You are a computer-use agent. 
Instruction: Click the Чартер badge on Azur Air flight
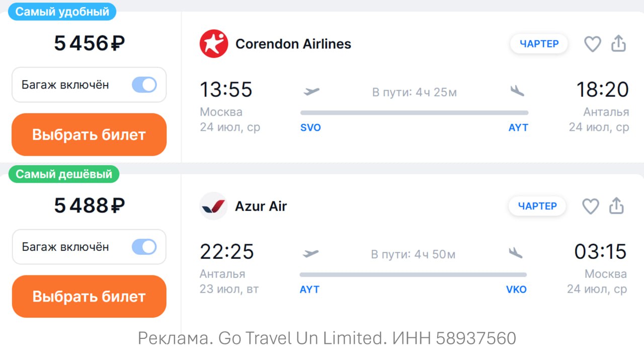(537, 206)
